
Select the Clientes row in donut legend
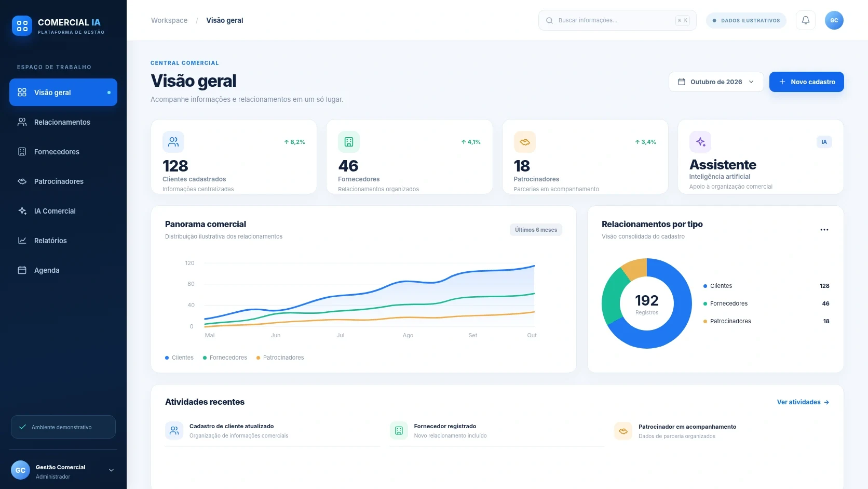click(x=766, y=286)
